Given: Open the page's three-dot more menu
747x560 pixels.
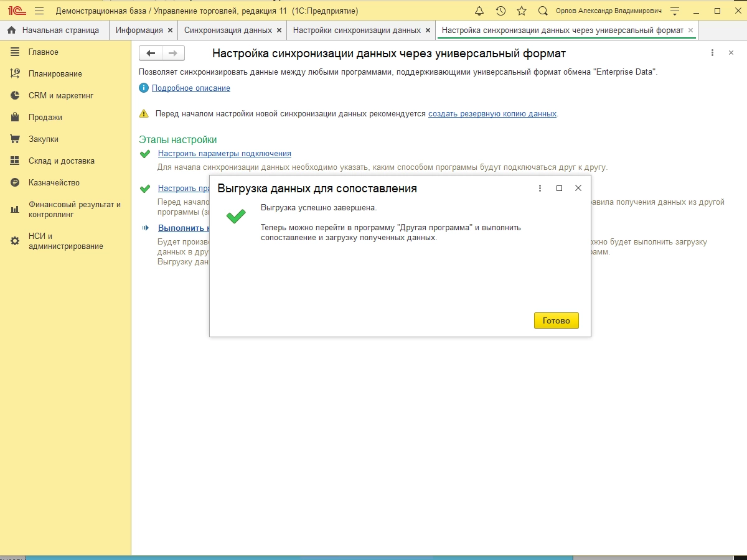Looking at the screenshot, I should [713, 54].
